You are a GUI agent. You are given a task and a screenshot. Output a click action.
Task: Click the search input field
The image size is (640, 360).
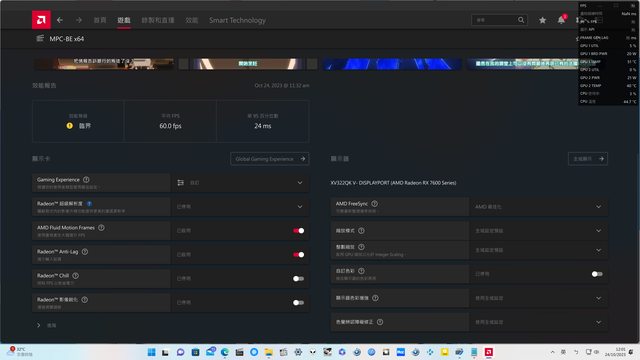coord(495,20)
